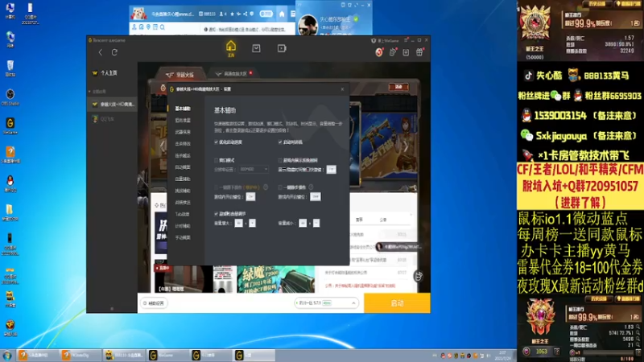Click the show/hide time hotkey field
644x362 pixels.
(x=331, y=169)
